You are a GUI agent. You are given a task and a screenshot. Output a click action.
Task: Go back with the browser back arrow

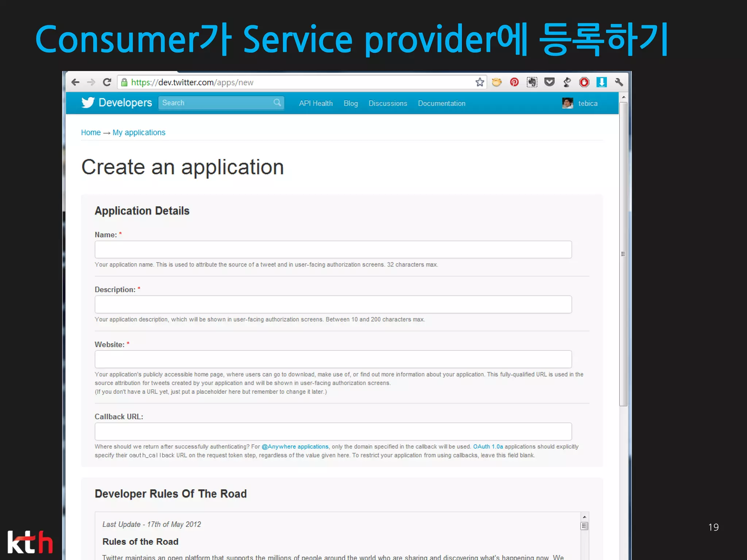click(76, 82)
